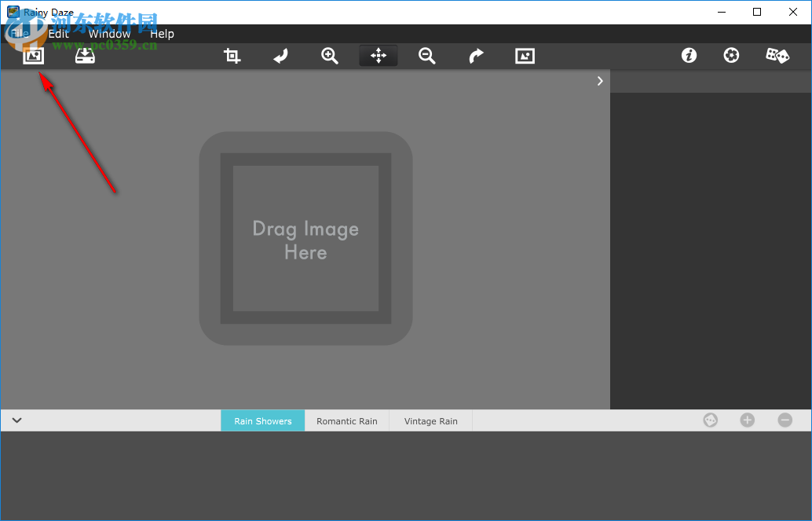
Task: Click the redo arrow icon
Action: [476, 56]
